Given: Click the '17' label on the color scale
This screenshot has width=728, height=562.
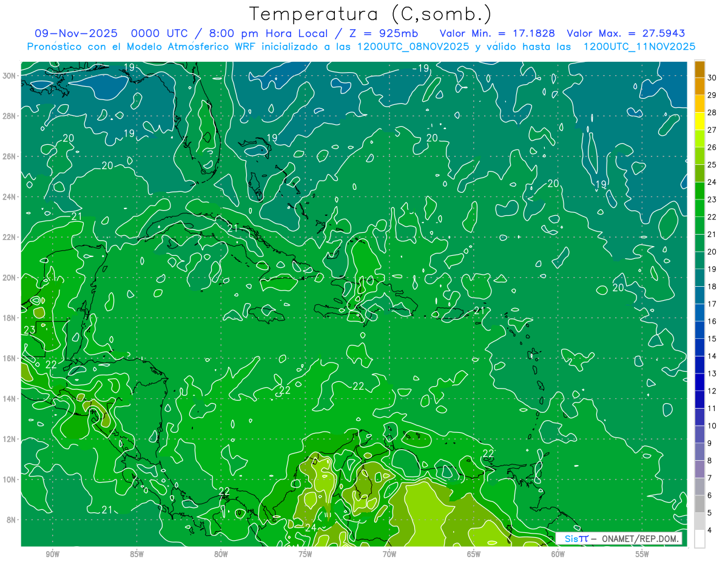Looking at the screenshot, I should pos(712,304).
